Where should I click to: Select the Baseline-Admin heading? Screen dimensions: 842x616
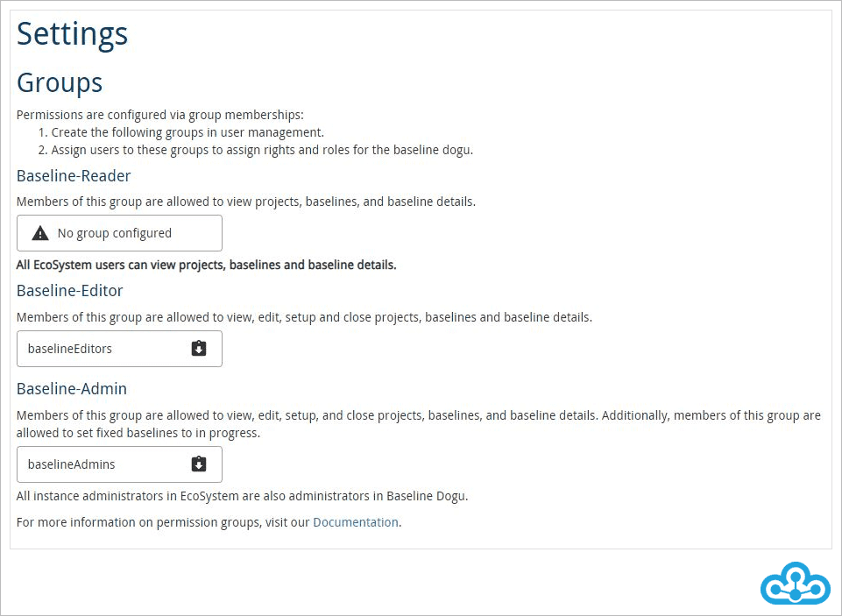pos(71,388)
